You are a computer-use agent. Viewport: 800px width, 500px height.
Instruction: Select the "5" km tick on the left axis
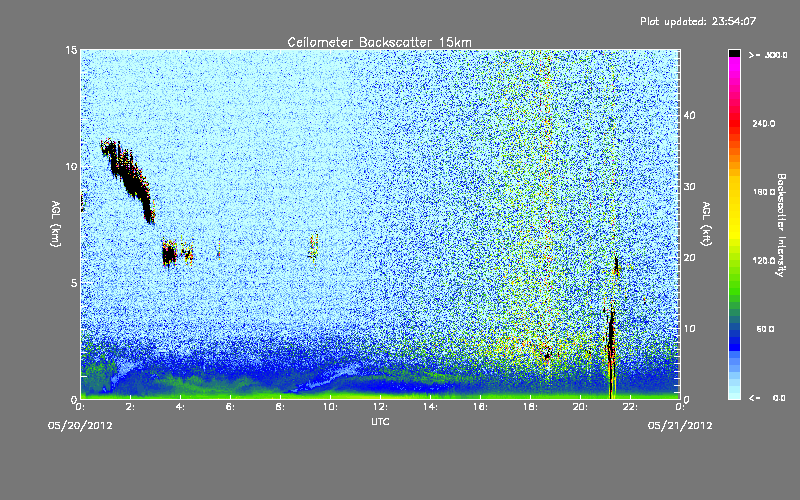[74, 283]
